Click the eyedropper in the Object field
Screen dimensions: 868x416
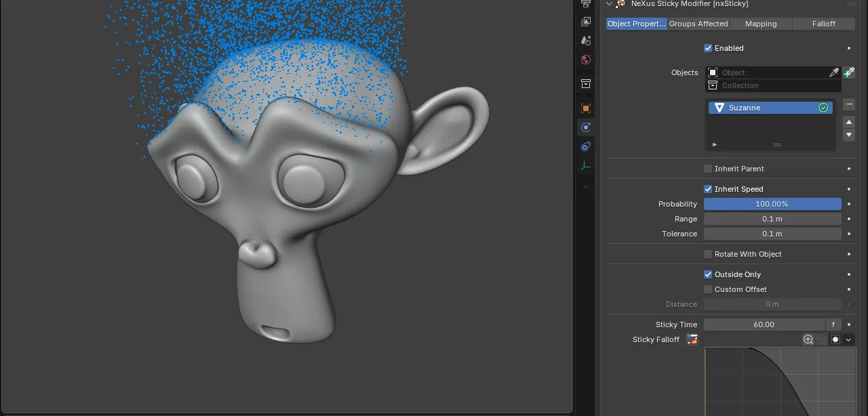click(x=834, y=72)
